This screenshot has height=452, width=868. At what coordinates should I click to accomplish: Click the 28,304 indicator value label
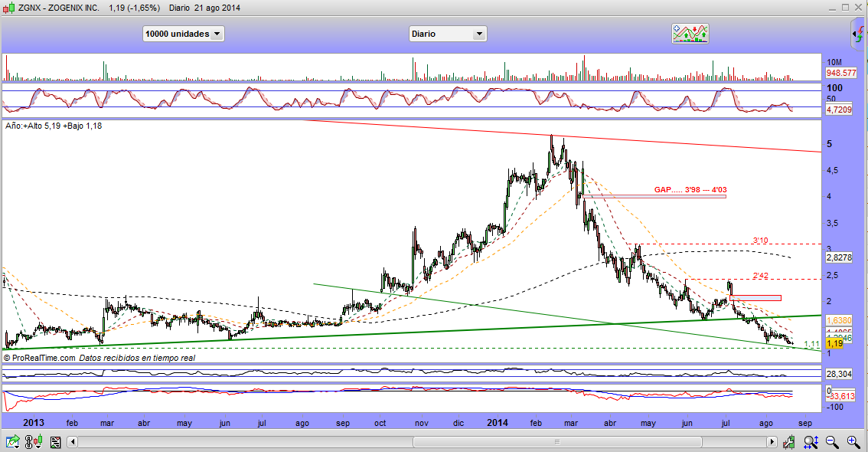pos(839,374)
